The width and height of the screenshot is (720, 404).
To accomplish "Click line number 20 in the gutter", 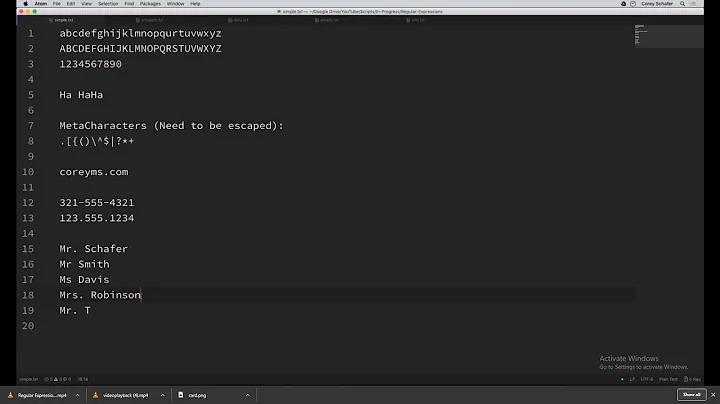I will pyautogui.click(x=28, y=325).
